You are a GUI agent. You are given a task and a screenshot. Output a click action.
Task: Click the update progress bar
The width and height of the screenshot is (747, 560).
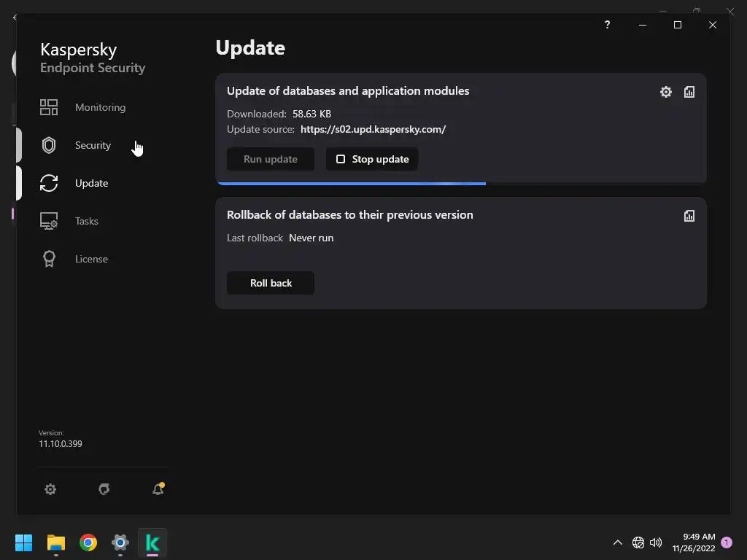pos(461,183)
